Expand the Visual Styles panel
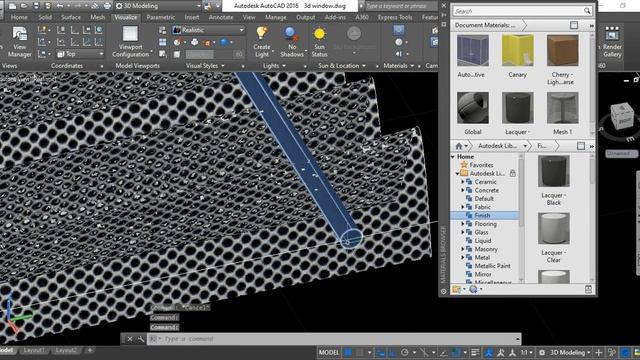This screenshot has height=360, width=640. [x=205, y=66]
